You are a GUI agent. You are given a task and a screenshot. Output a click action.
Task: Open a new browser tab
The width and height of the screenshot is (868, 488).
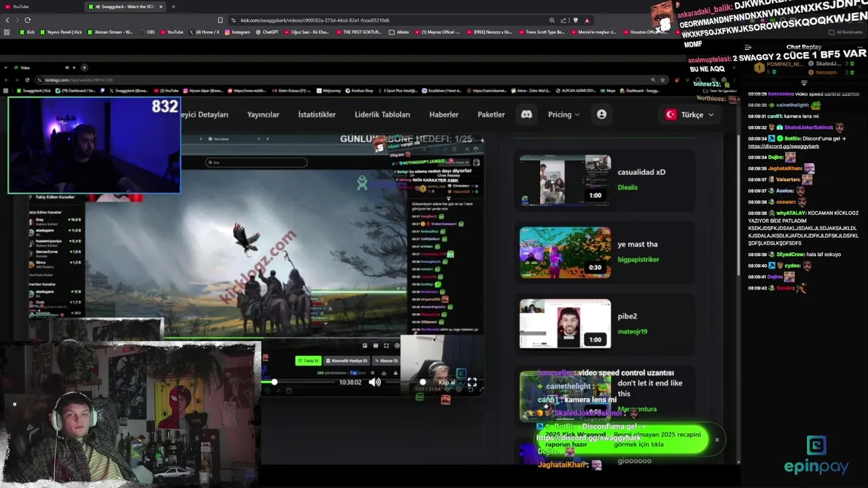[x=173, y=7]
